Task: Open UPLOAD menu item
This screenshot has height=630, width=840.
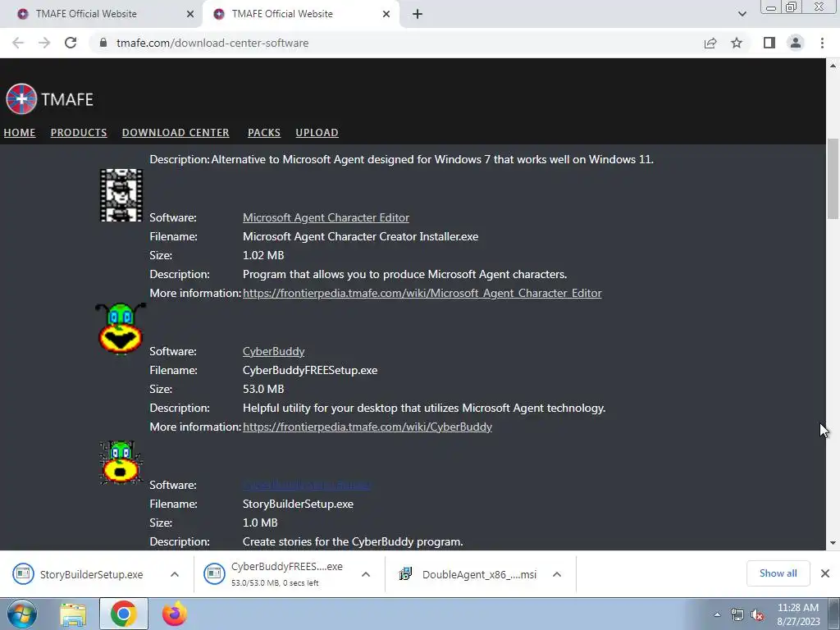Action: coord(317,132)
